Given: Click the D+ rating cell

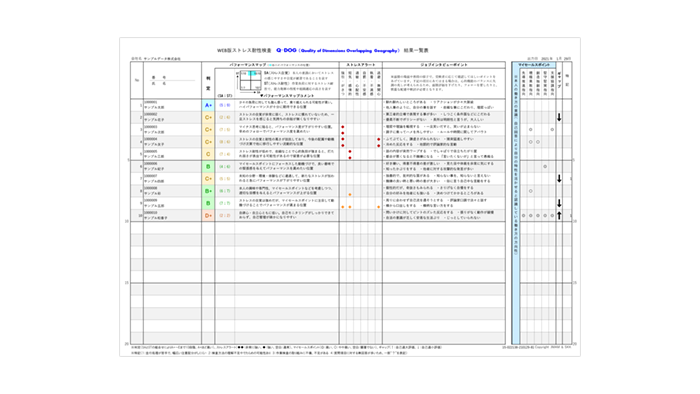Looking at the screenshot, I should [208, 216].
